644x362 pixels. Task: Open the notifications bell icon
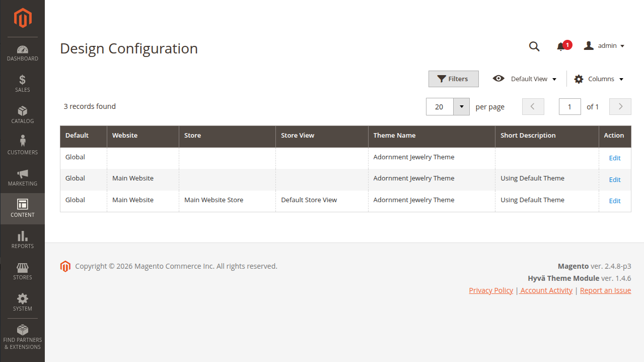point(560,47)
